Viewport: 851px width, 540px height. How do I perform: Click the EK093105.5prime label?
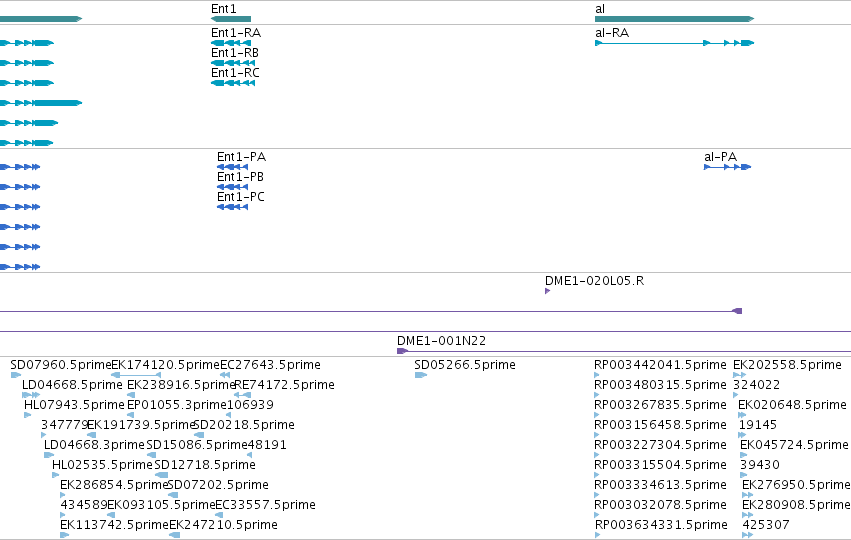click(161, 505)
